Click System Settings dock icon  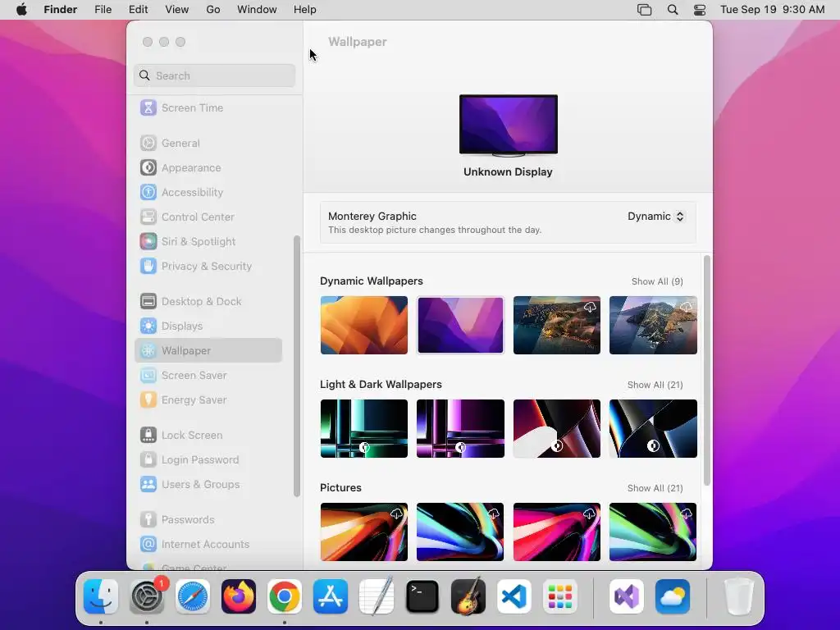click(147, 596)
